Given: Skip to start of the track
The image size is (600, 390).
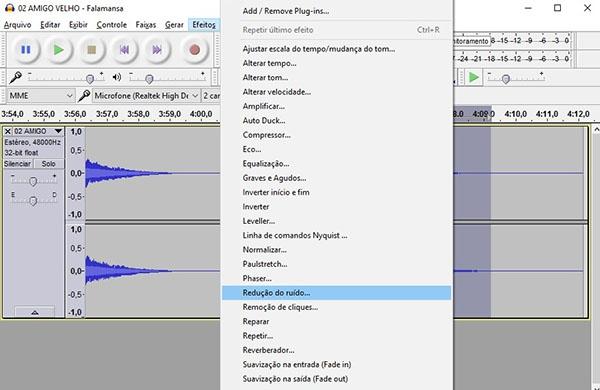Looking at the screenshot, I should (124, 50).
